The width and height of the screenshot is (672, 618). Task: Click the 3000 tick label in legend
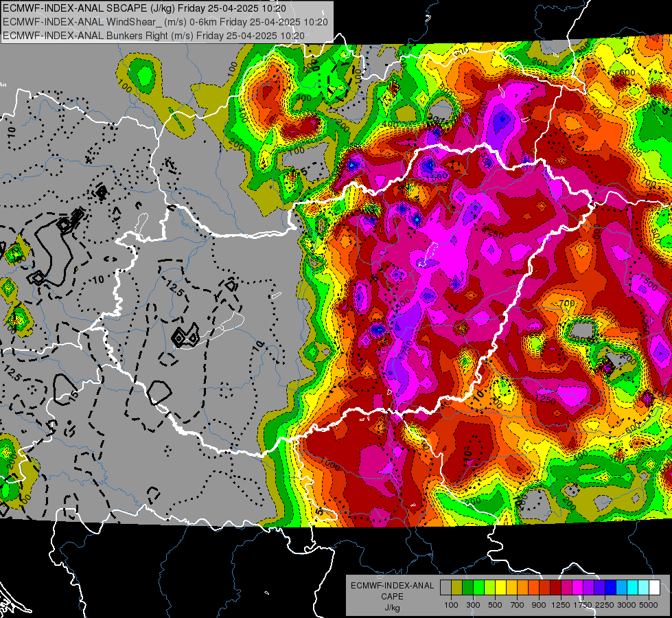coord(627,605)
